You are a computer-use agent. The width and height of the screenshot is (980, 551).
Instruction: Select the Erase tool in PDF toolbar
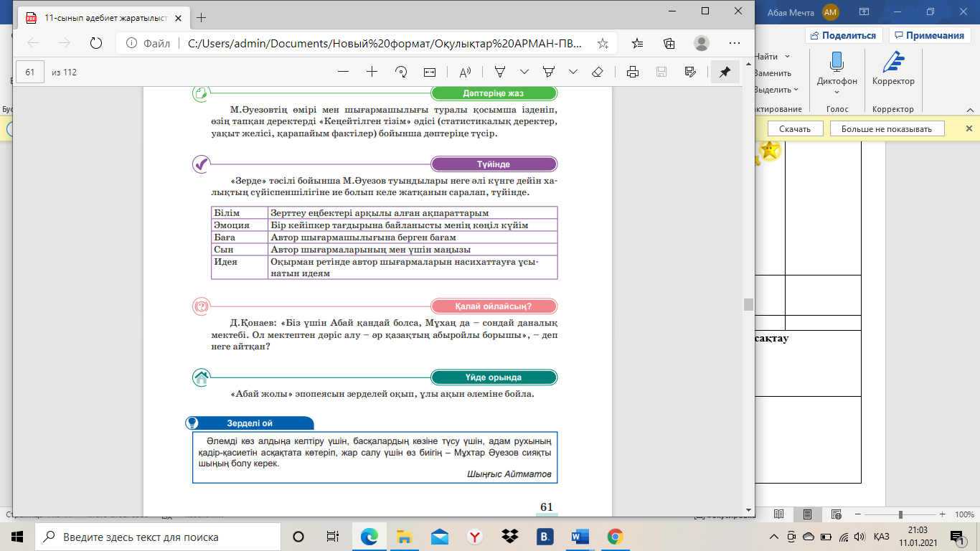tap(597, 72)
